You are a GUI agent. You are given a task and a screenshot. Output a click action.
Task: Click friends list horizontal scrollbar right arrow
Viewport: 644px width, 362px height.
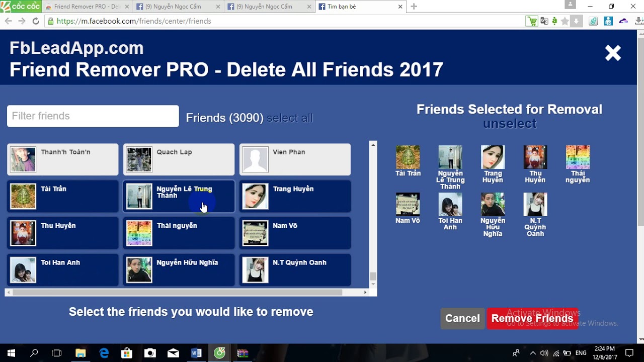(x=365, y=292)
